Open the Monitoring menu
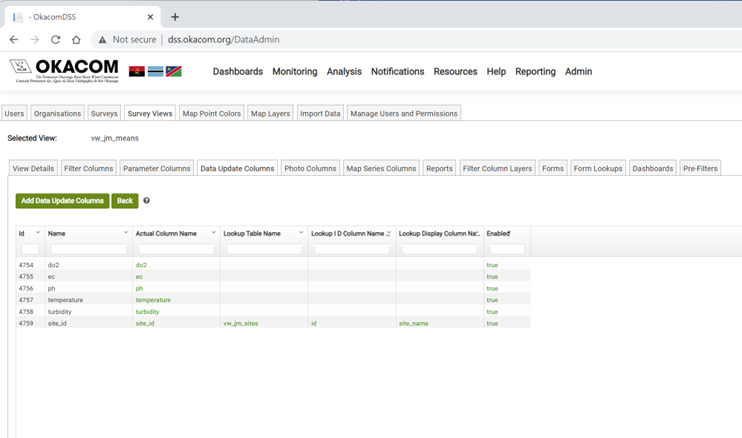Image resolution: width=742 pixels, height=438 pixels. 295,71
